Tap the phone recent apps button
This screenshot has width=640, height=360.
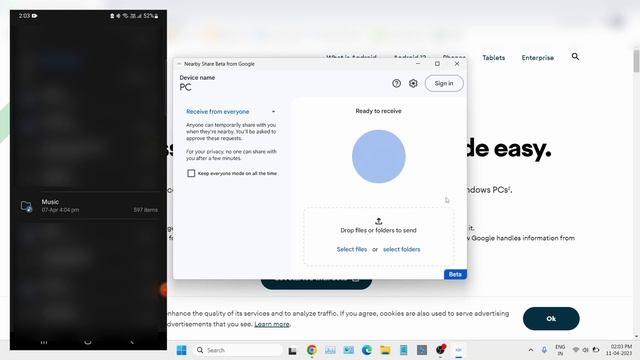tap(44, 342)
